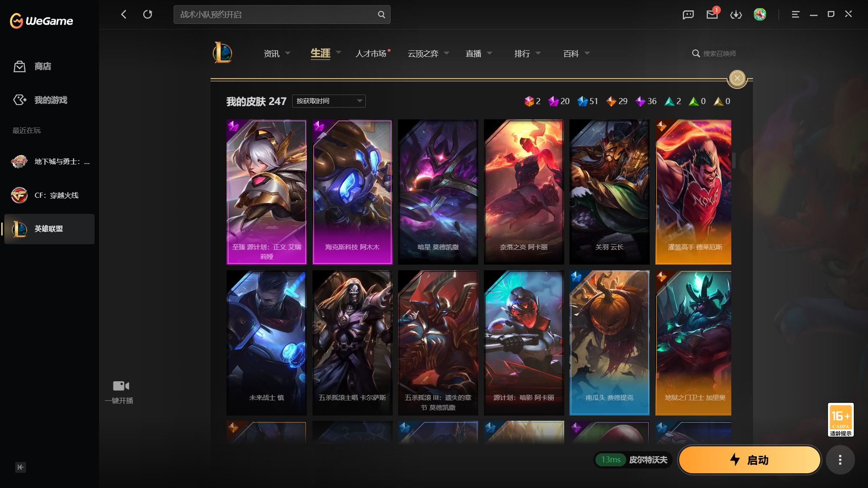
Task: Open the download manager icon
Action: click(736, 15)
